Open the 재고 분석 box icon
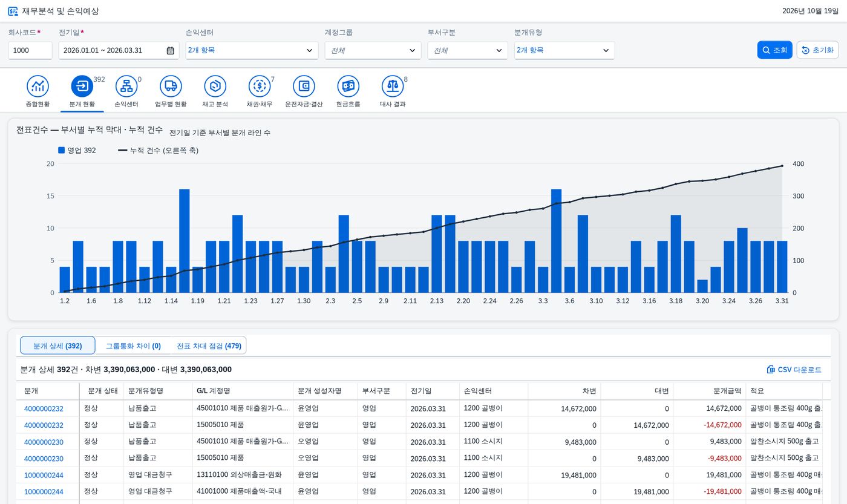The height and width of the screenshot is (504, 847). point(215,87)
